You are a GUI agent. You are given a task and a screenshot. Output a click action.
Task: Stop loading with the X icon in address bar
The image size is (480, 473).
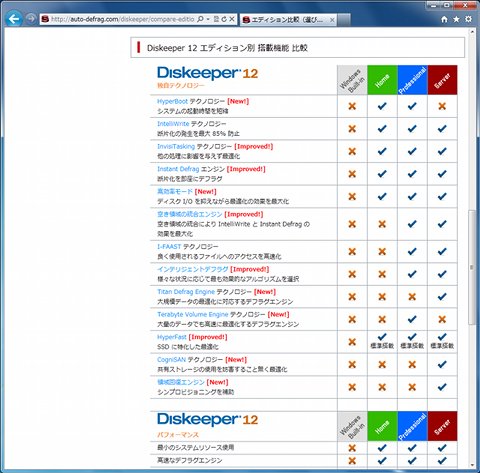(x=232, y=19)
